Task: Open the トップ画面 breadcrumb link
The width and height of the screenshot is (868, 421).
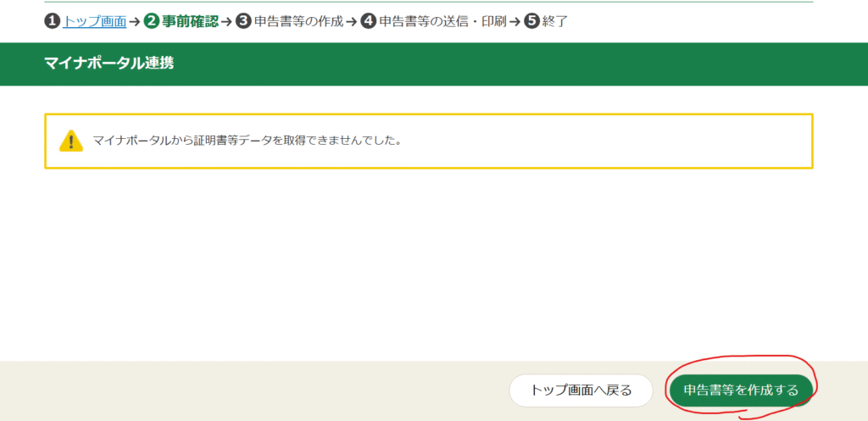Action: 95,21
